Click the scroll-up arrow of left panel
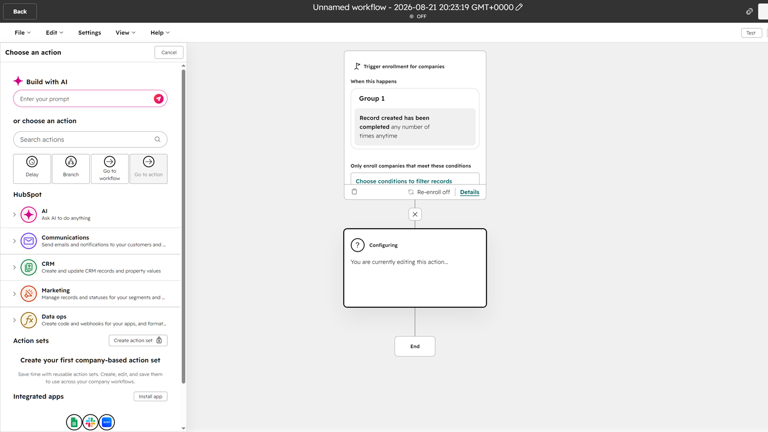This screenshot has height=432, width=768. (184, 66)
